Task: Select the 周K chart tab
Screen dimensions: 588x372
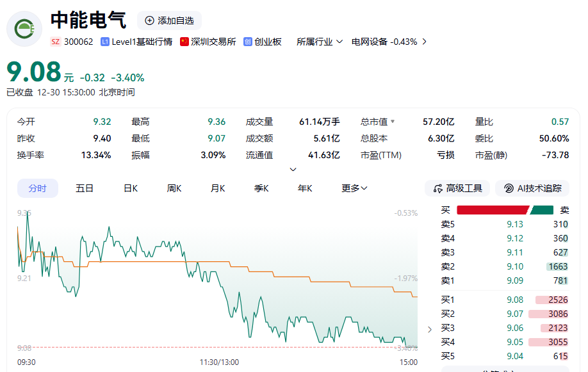Action: [174, 188]
